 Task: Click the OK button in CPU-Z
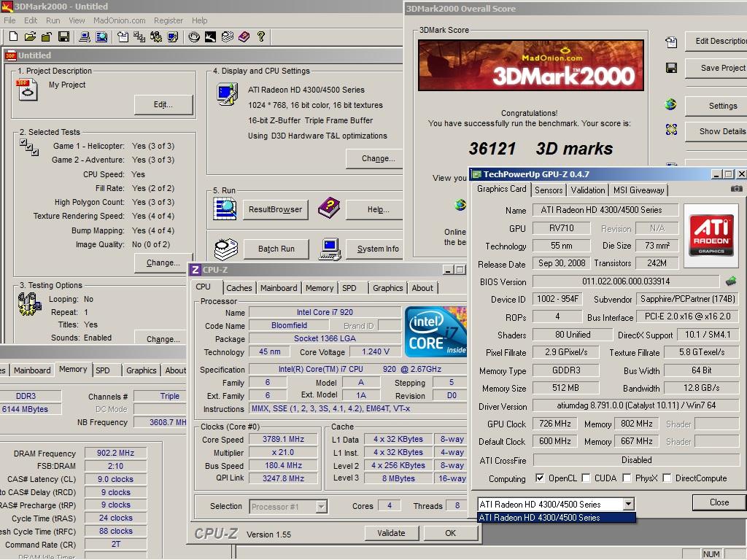click(450, 533)
